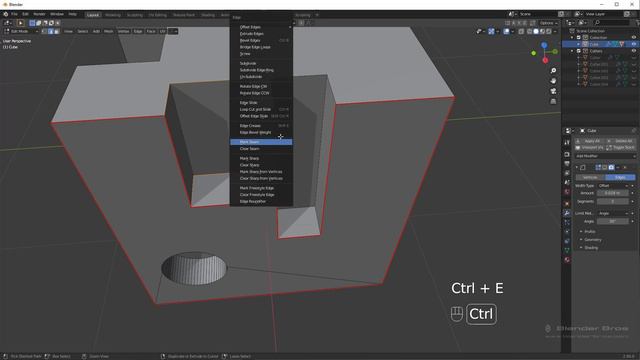Select Edges bevel mode button

(620, 178)
